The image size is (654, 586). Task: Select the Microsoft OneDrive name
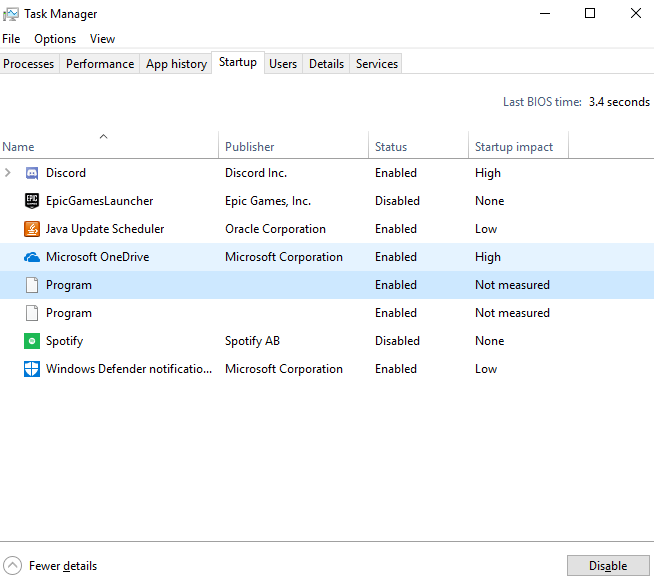point(98,257)
